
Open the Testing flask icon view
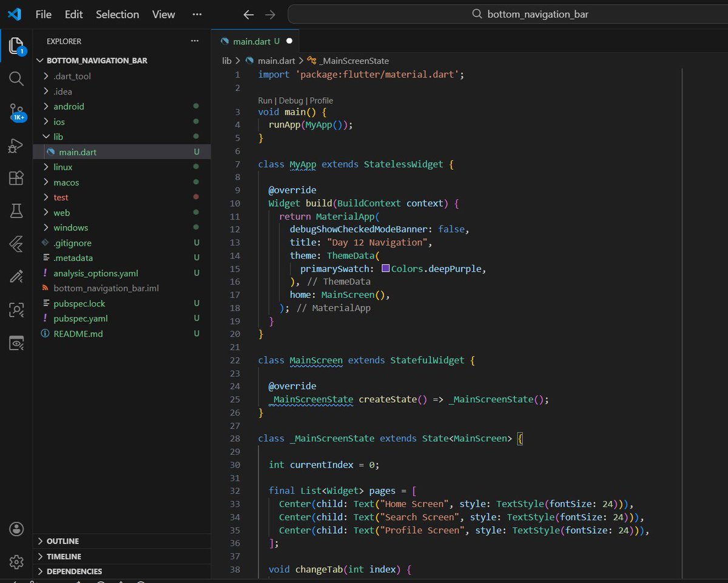tap(16, 212)
